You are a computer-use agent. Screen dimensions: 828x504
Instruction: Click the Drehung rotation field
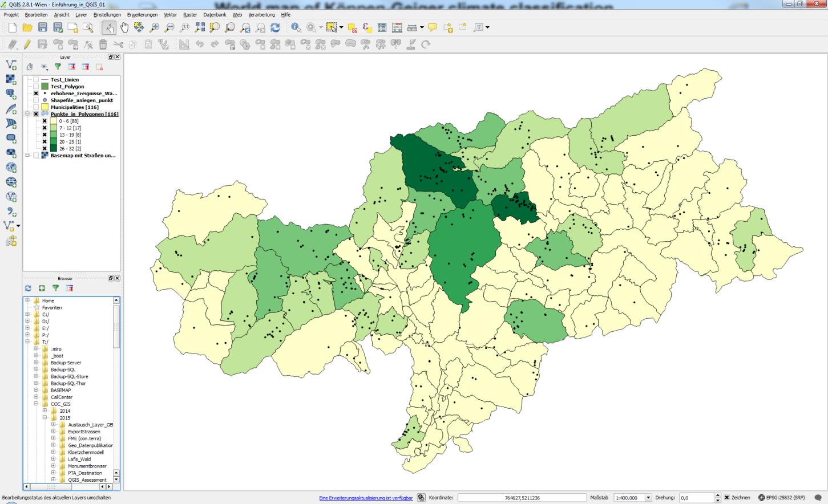click(697, 498)
